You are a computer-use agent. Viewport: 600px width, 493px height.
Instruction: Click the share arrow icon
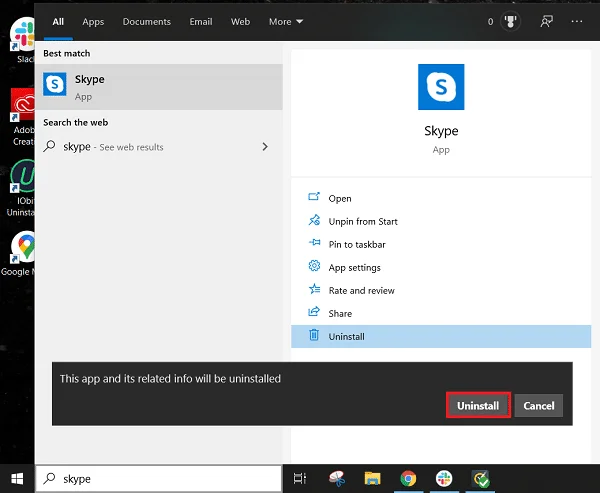pos(314,312)
